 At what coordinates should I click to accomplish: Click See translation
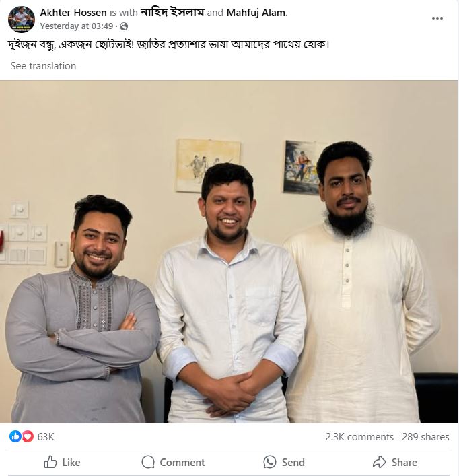click(x=43, y=66)
